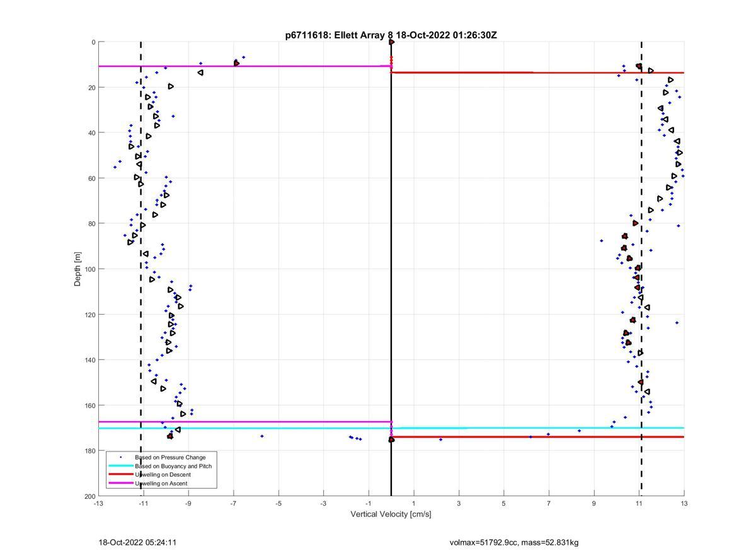756x558 pixels.
Task: Click the x-axis tick label "-11"
Action: [x=143, y=504]
